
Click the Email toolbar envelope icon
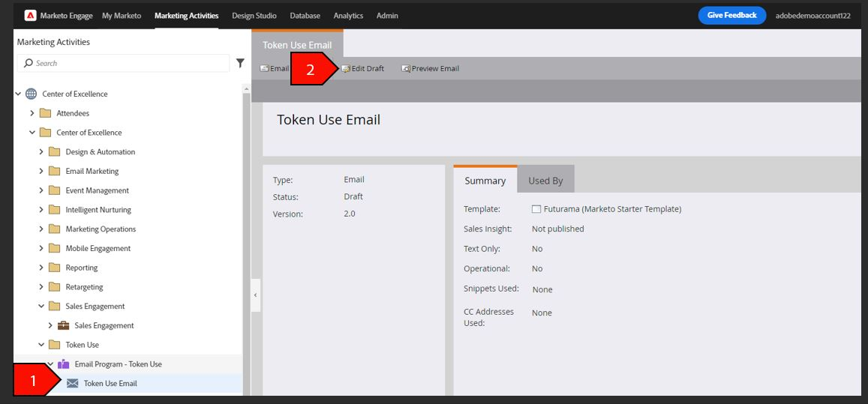coord(265,69)
